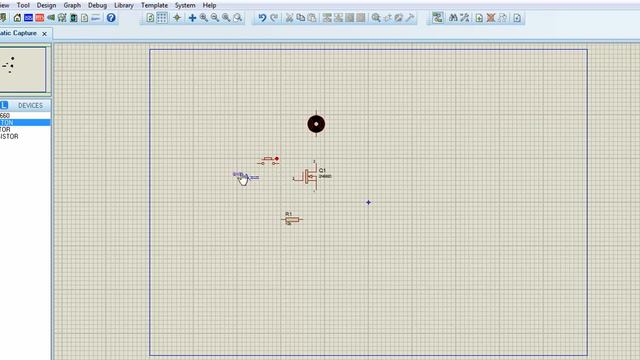The image size is (640, 360).
Task: Select the Q1 MOSFET transistor on canvas
Action: pos(311,176)
